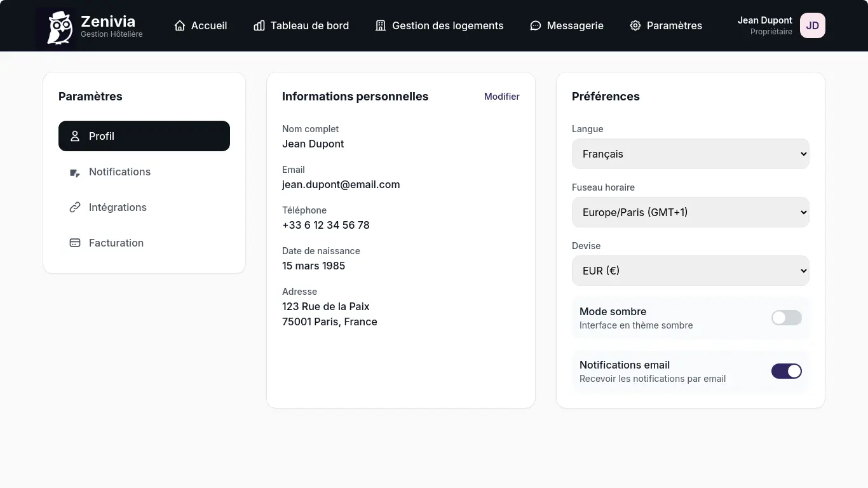Click the Paramètres gear icon
The height and width of the screenshot is (488, 868).
(x=634, y=25)
